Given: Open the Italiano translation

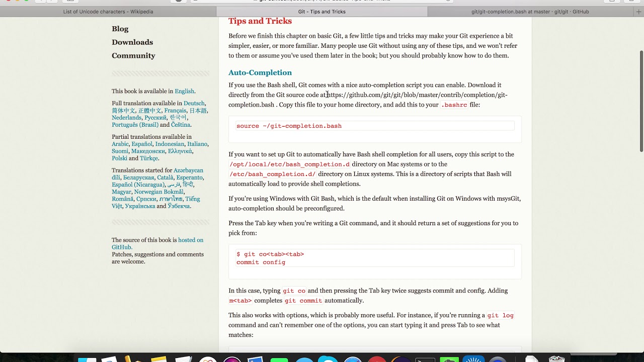Looking at the screenshot, I should [x=197, y=144].
